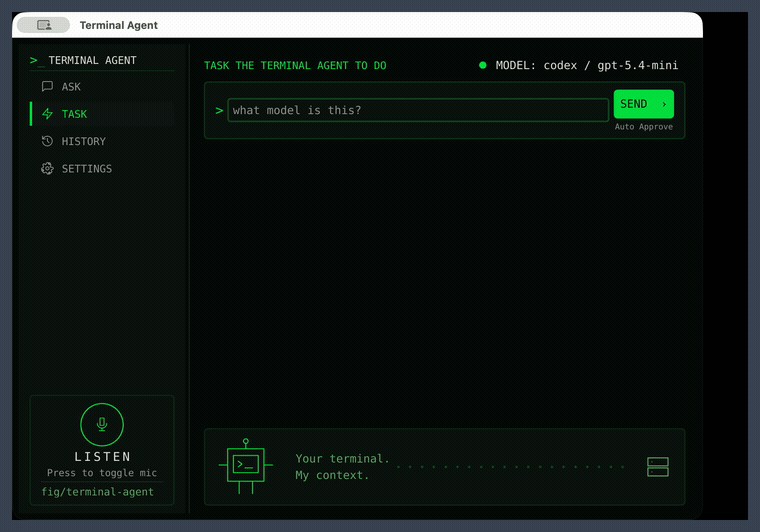The image size is (760, 532).
Task: Click the TASK lightning bolt icon
Action: 47,114
